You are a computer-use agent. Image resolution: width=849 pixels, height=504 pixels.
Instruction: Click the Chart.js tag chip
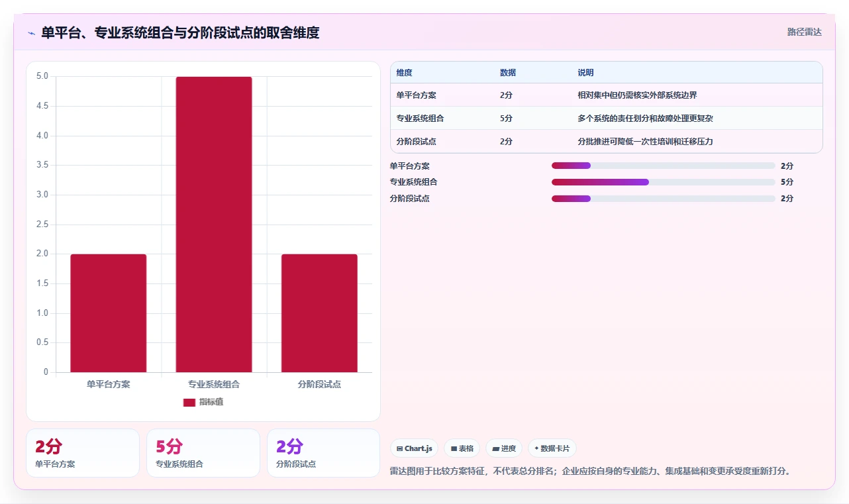pos(414,448)
